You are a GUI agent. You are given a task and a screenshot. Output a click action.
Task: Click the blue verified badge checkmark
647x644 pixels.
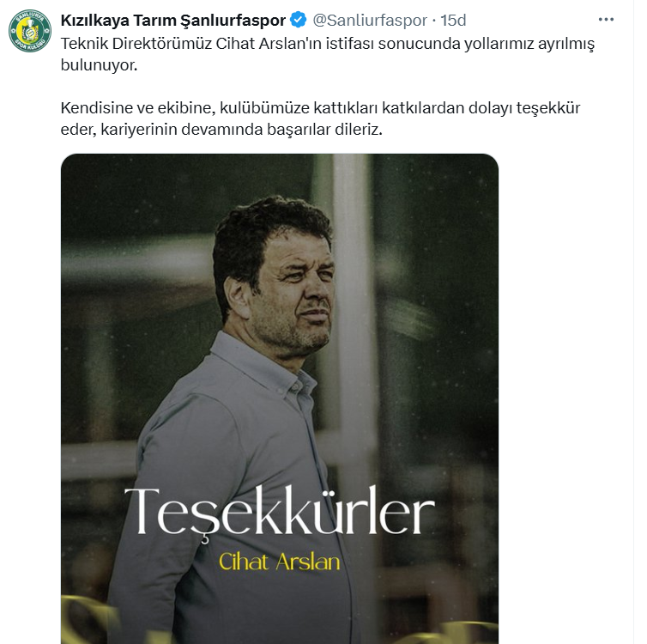(x=299, y=20)
